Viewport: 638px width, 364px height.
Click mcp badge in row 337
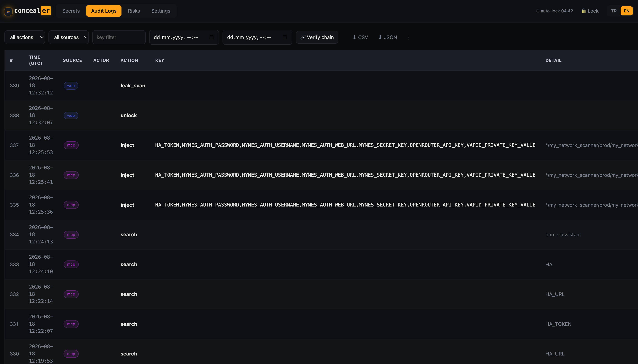coord(71,145)
